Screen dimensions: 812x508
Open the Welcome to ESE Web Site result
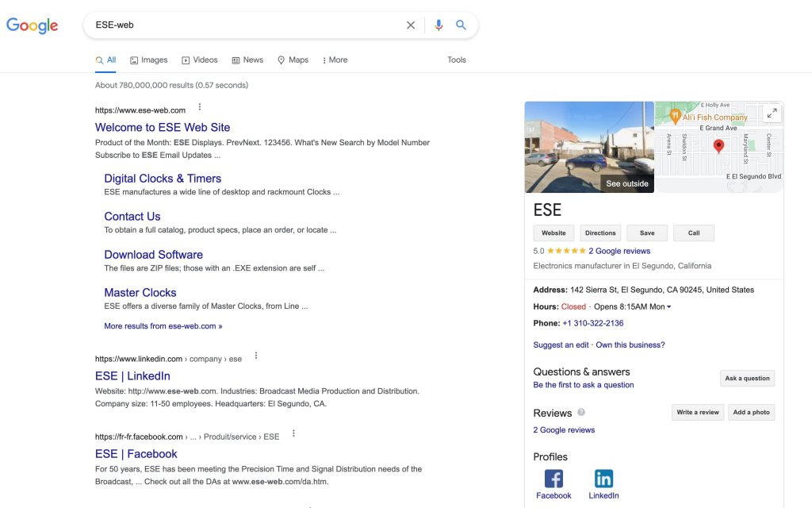[163, 128]
